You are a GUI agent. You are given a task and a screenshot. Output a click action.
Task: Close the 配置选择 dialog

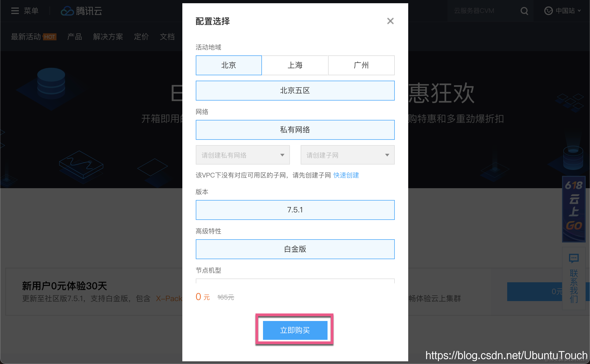[390, 21]
